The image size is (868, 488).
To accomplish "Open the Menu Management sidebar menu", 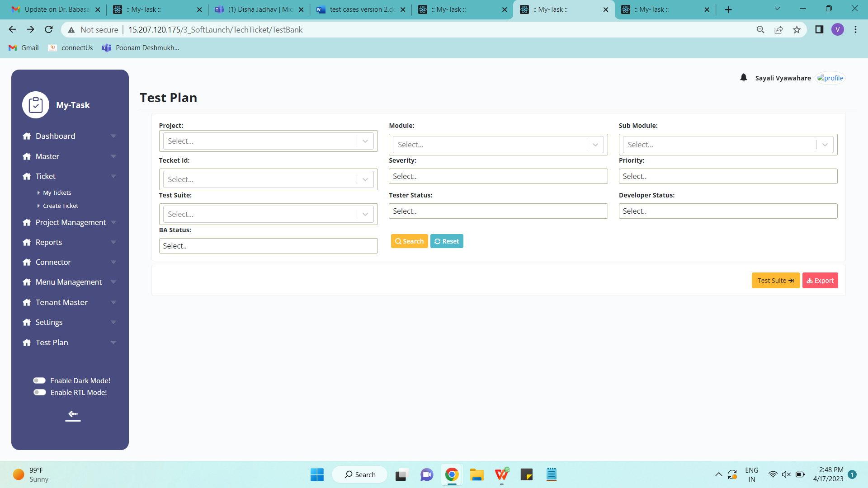I will [x=70, y=282].
